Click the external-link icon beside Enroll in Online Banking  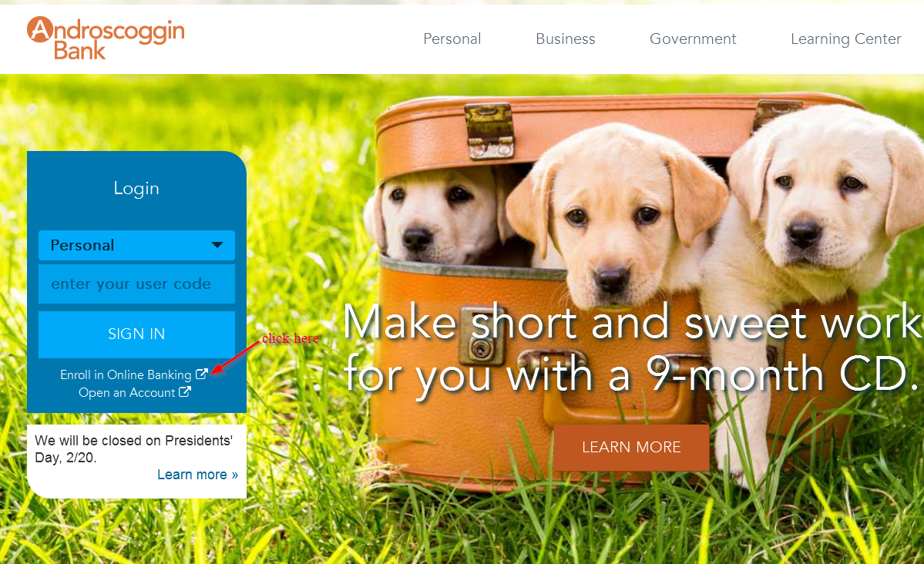click(202, 374)
